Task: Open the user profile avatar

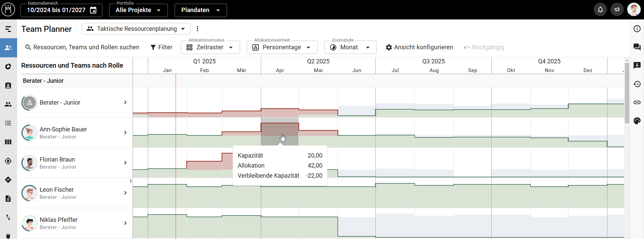Action: pyautogui.click(x=634, y=10)
